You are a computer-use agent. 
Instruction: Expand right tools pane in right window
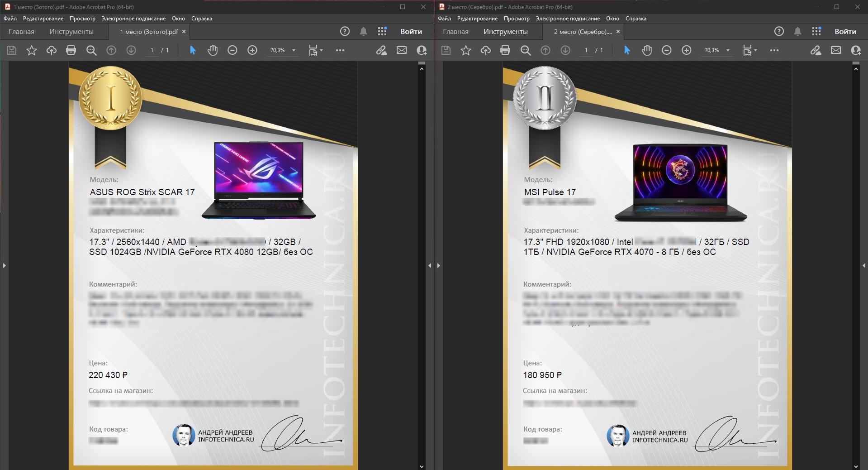864,265
